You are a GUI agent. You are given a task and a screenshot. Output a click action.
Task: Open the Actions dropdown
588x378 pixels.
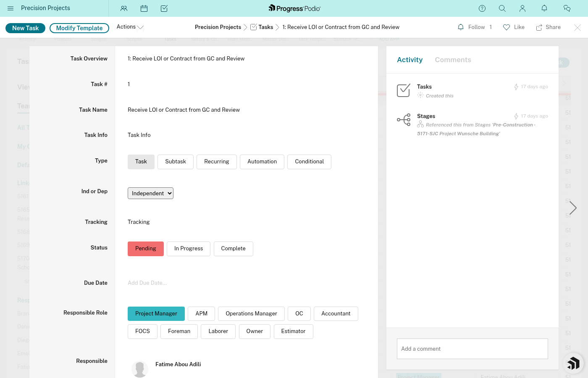tap(130, 26)
